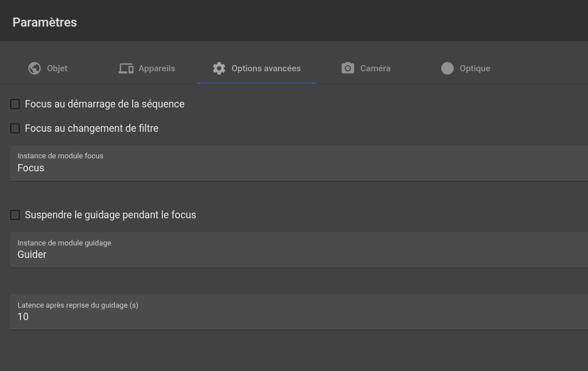Click the "Focus au changement de filtre" label text
Screen dimensions: 588x371
[92, 128]
